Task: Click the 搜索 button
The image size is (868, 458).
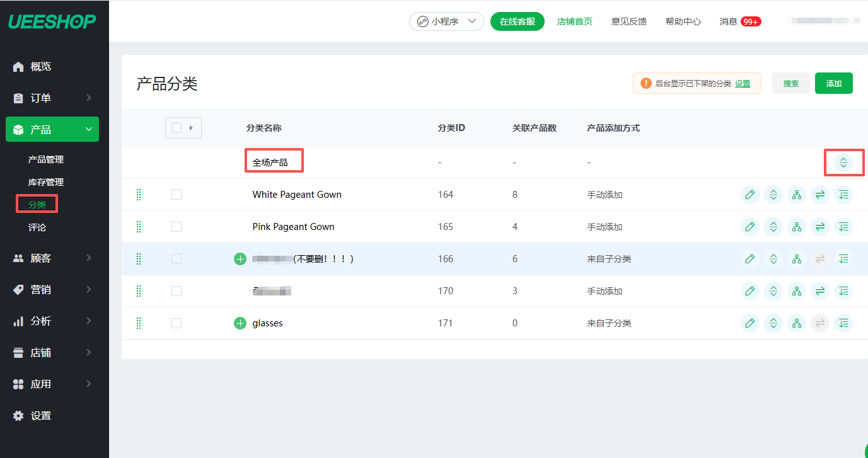Action: [790, 83]
